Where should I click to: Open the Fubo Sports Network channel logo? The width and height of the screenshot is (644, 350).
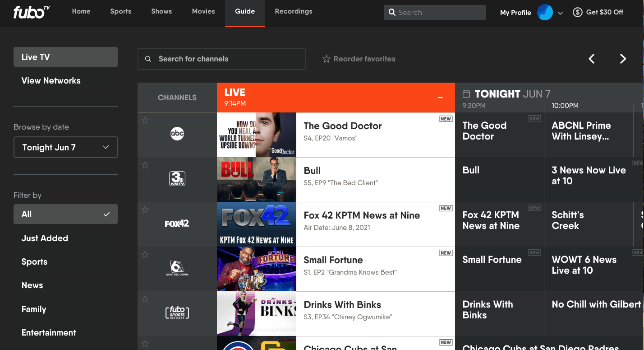[x=177, y=313]
